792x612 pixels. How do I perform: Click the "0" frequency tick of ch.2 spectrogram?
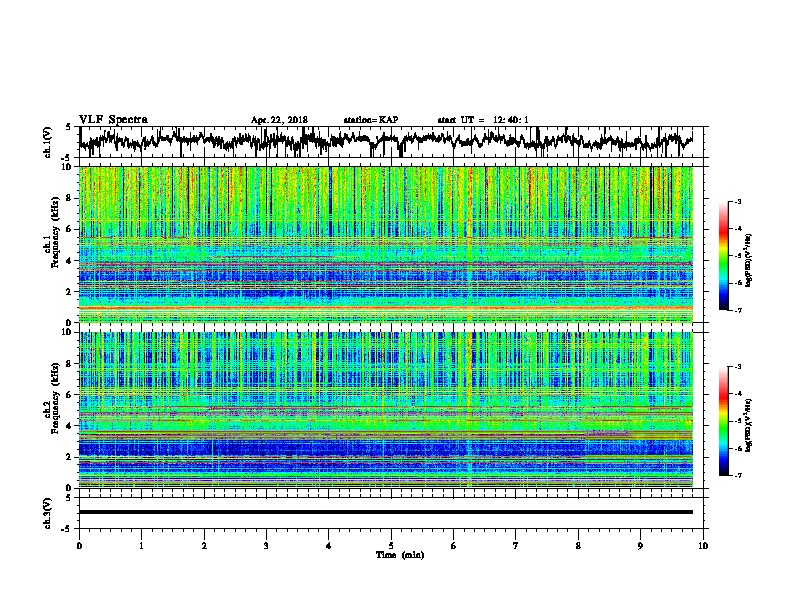coord(69,487)
